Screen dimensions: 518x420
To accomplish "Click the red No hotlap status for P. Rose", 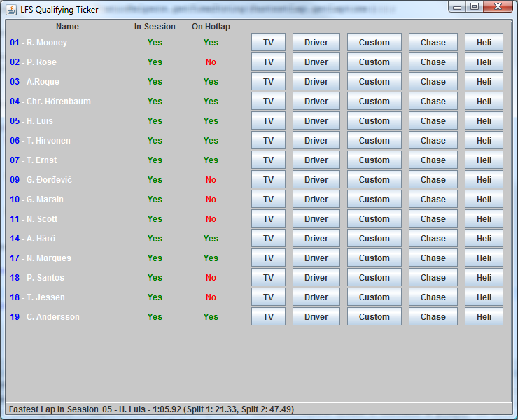I will (x=211, y=62).
